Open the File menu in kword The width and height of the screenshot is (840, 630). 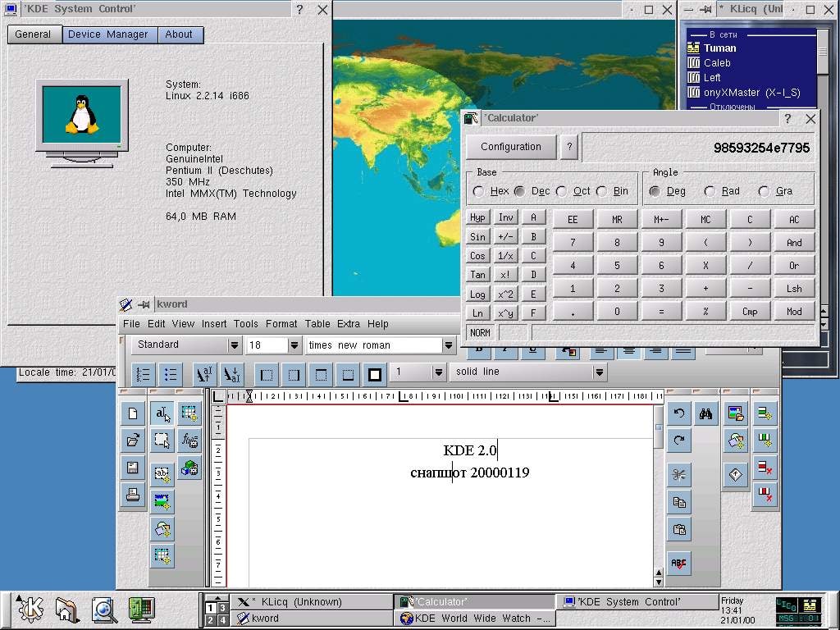pos(131,323)
